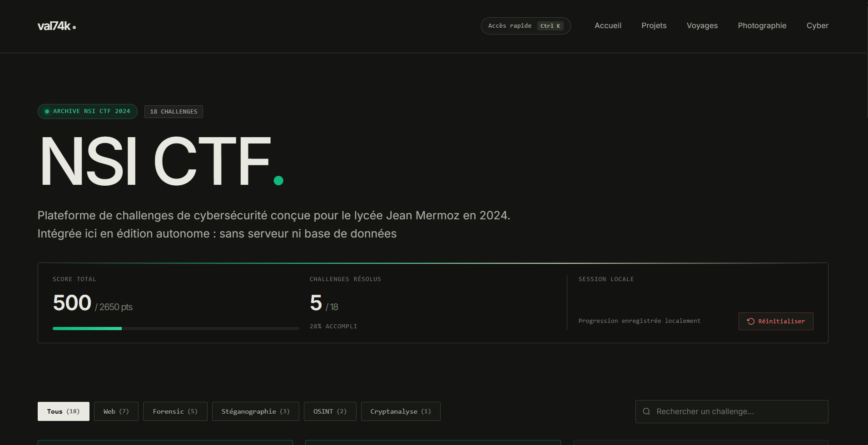
Task: Click the 28% ACCOMPLI label
Action: [333, 326]
